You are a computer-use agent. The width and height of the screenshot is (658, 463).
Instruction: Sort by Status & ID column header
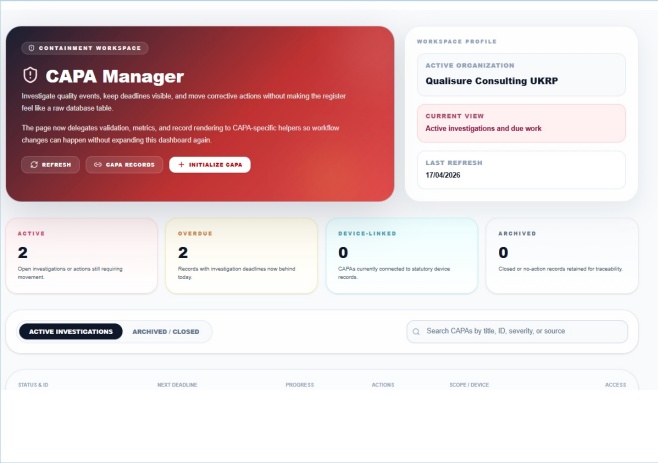point(33,385)
